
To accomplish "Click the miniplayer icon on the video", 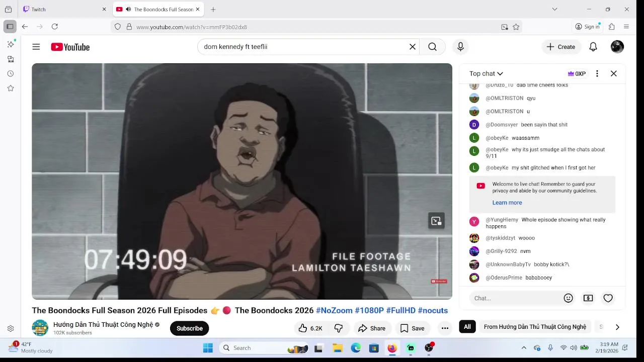I will coord(436,221).
